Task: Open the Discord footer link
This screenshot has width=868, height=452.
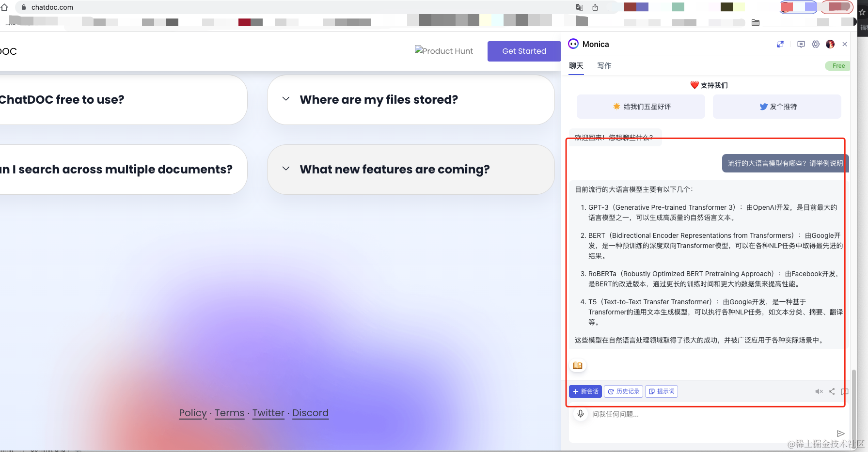Action: [x=310, y=413]
